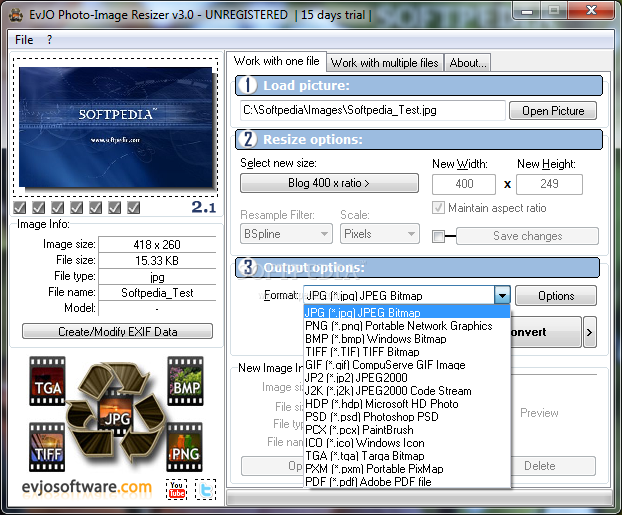Click the File type value jpg

157,277
